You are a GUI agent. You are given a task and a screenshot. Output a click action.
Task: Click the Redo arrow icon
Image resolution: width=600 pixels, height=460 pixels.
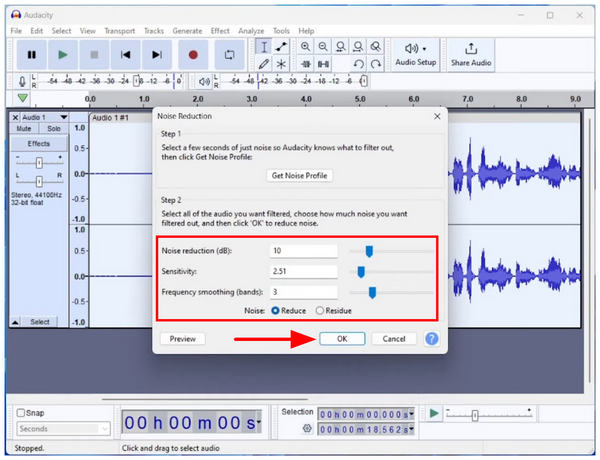pyautogui.click(x=376, y=64)
